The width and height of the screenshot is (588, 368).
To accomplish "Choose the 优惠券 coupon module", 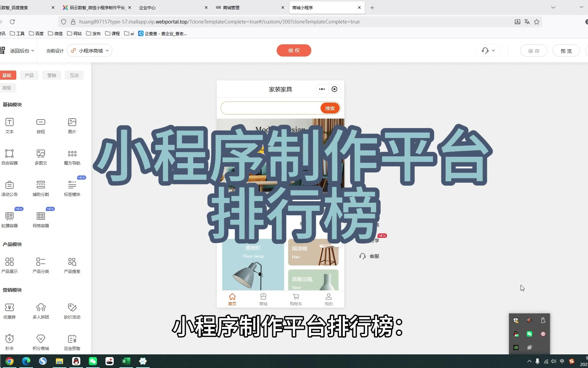I will coord(10,308).
